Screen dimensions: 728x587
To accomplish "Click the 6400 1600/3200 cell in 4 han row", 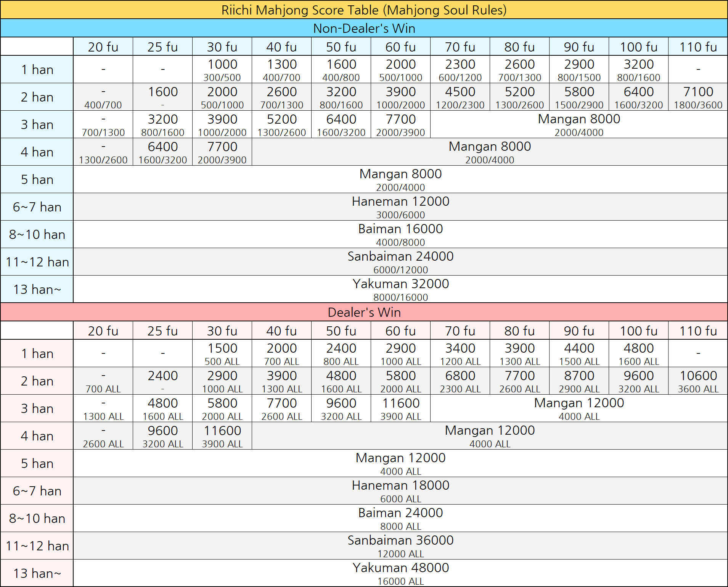I will 162,152.
